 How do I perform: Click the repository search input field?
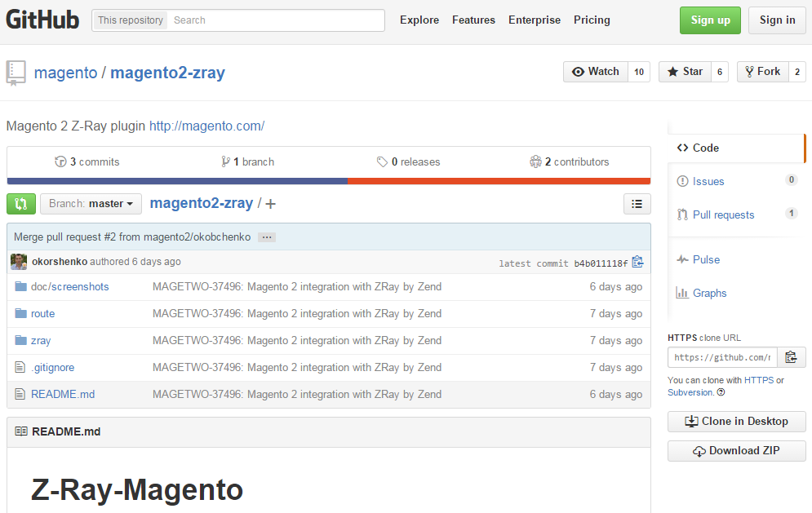[277, 20]
